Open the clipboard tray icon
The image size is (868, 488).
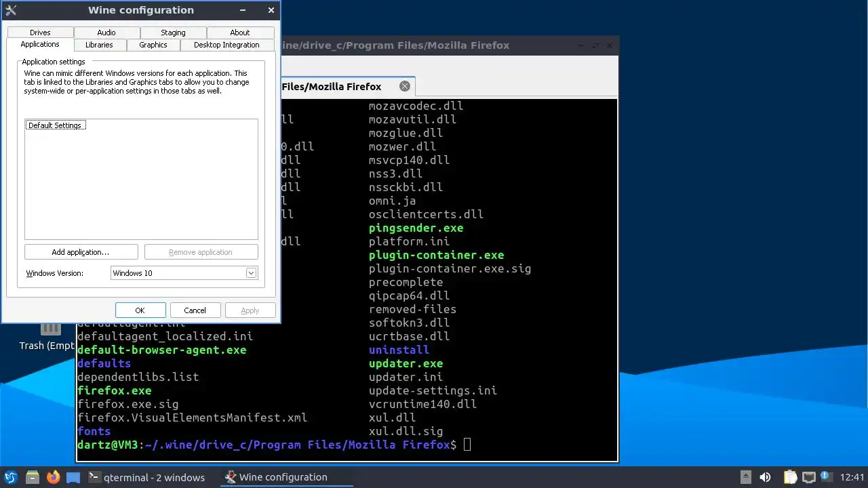(x=790, y=477)
